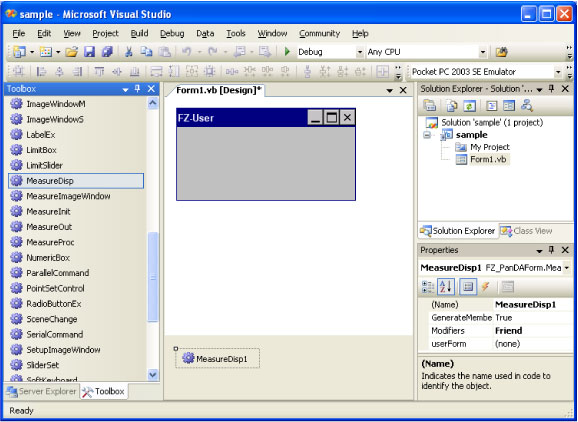Pin the Toolbox panel auto-hide
This screenshot has height=422, width=578.
137,89
